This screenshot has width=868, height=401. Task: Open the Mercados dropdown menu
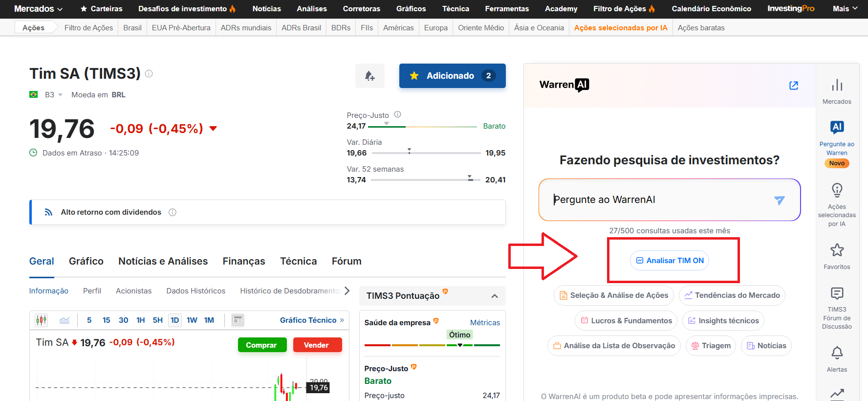coord(38,9)
